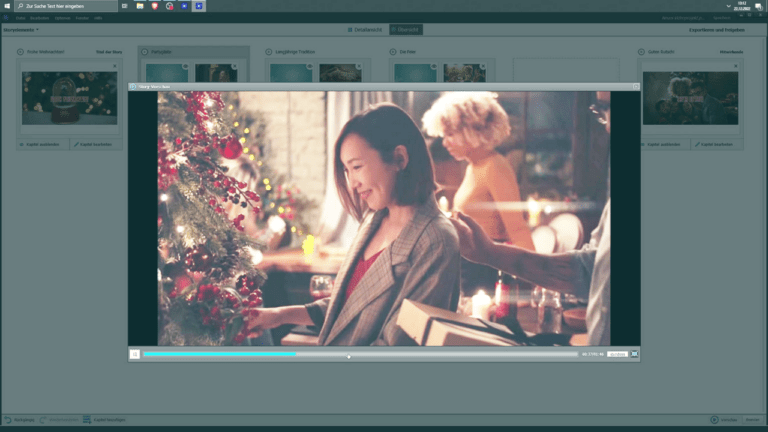
Task: Play chapter Frohe Weihnachten
Action: click(20, 52)
